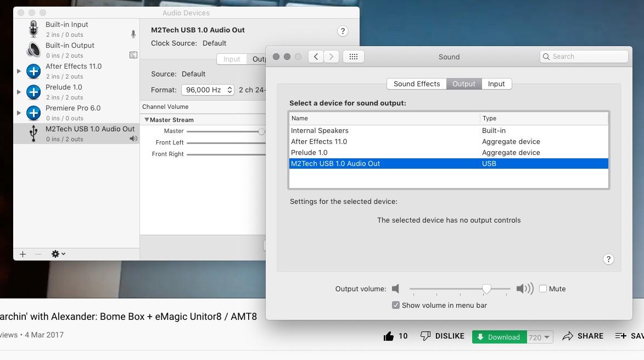Viewport: 644px width, 360px height.
Task: Collapse the Master Stream section
Action: (x=147, y=120)
